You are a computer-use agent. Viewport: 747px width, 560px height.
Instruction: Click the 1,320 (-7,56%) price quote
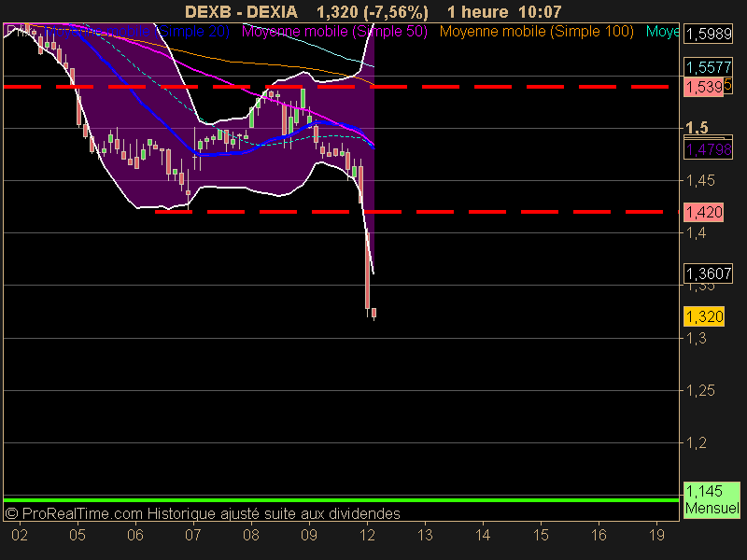coord(372,12)
